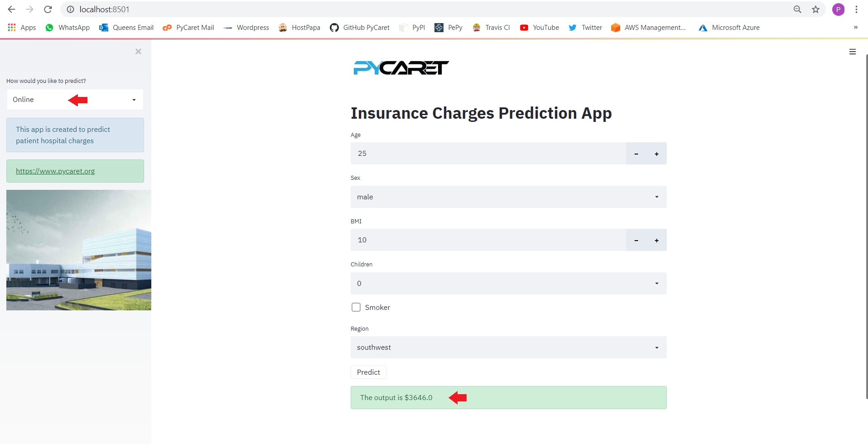Open the YouTube bookmark
The image size is (868, 444).
click(x=540, y=28)
